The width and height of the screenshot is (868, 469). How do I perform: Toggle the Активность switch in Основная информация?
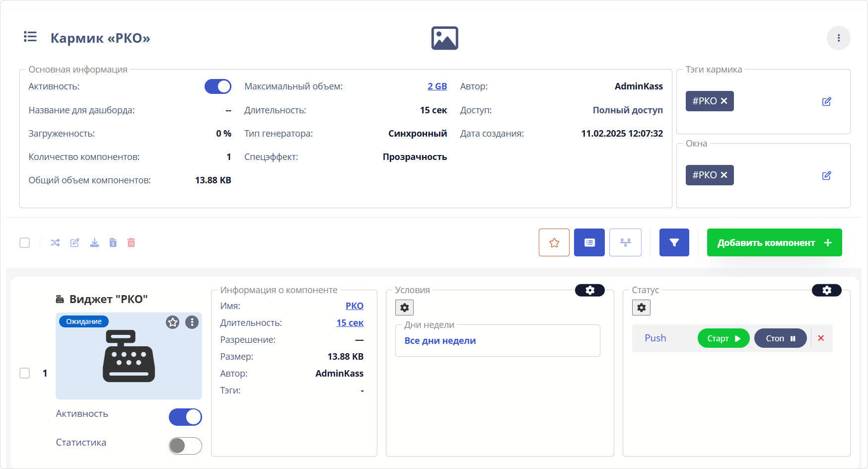218,86
